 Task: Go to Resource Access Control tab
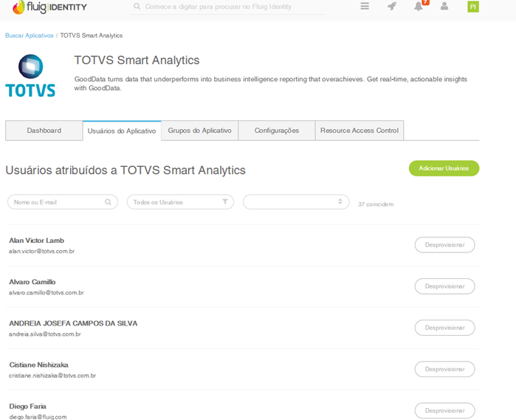(360, 131)
